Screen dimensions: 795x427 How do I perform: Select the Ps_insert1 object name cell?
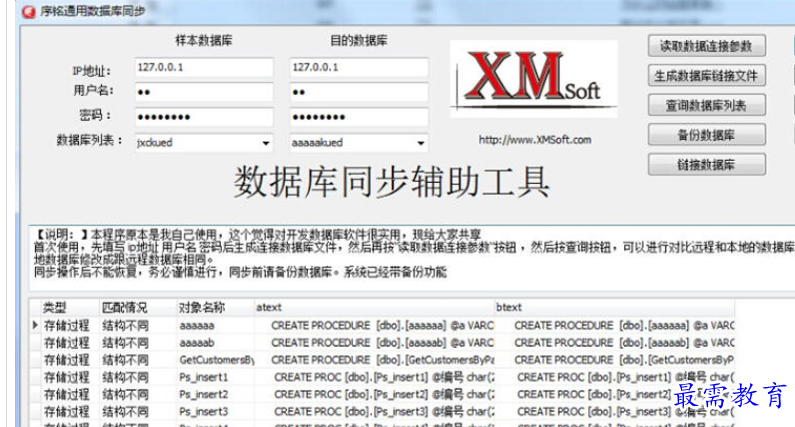coord(215,377)
